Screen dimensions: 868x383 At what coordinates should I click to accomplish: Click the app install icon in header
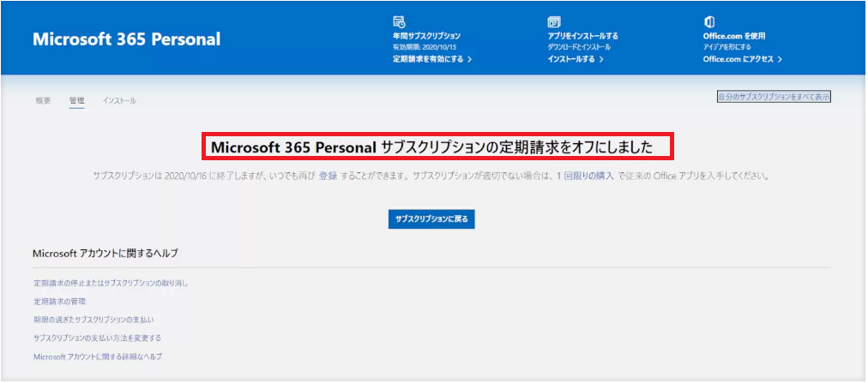click(x=554, y=21)
